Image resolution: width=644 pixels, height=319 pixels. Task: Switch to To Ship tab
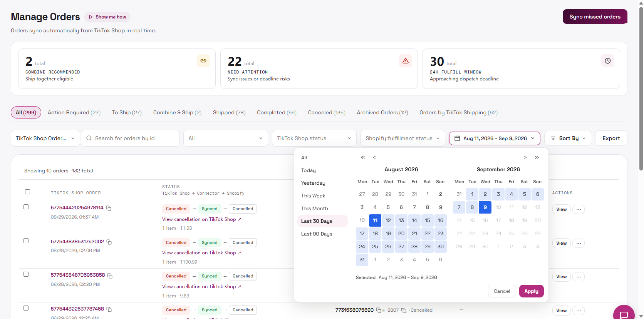(x=127, y=112)
